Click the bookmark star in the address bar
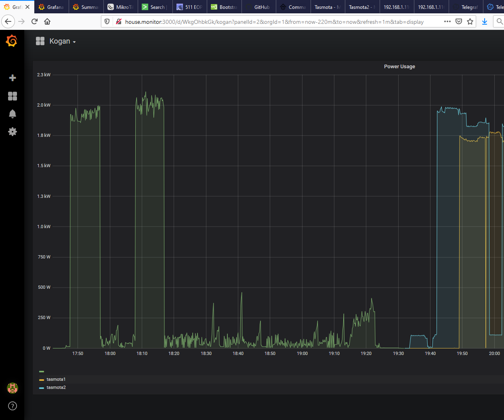This screenshot has height=420, width=504. tap(470, 21)
